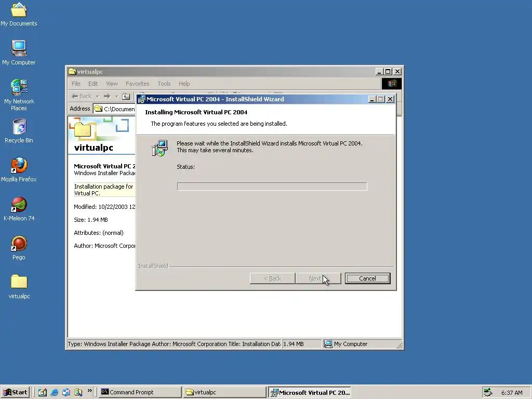Image resolution: width=532 pixels, height=399 pixels.
Task: Switch to virtualpc taskbar button
Action: tap(224, 392)
